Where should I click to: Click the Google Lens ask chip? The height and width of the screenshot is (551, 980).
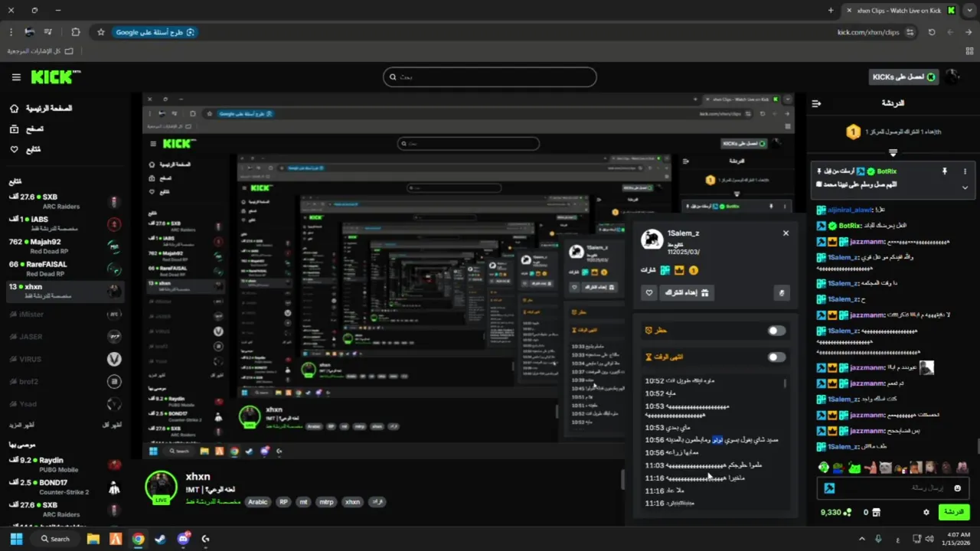pos(155,32)
